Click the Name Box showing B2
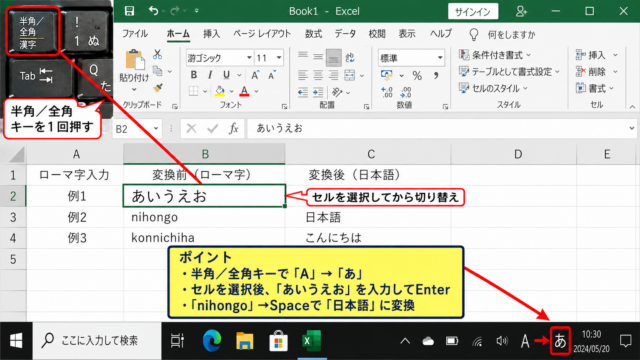 point(137,129)
